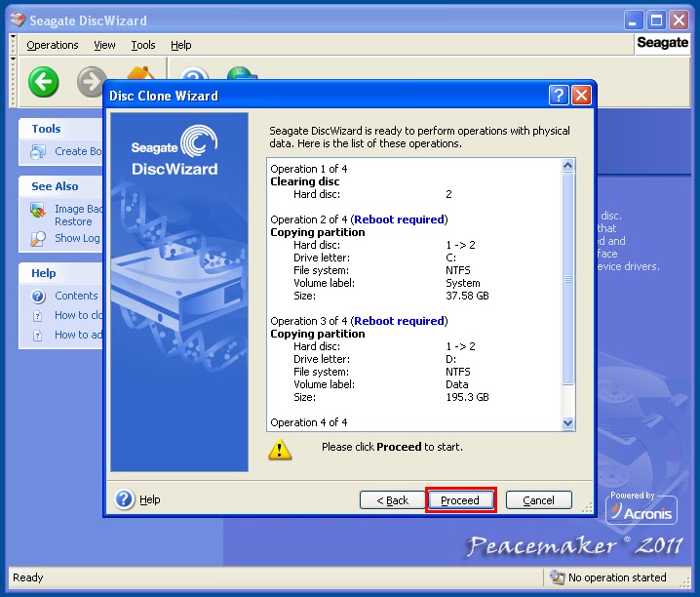Click the 'System' volume label value
Screen dimensions: 700x597
(x=463, y=283)
